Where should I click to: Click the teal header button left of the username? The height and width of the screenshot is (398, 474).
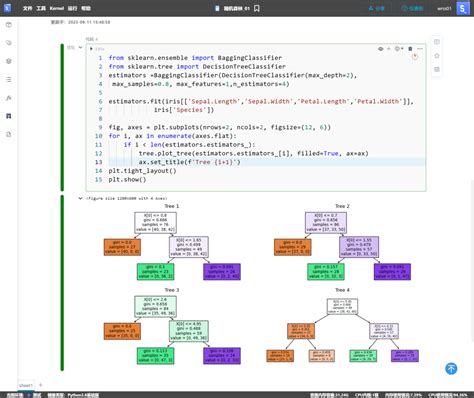(412, 8)
